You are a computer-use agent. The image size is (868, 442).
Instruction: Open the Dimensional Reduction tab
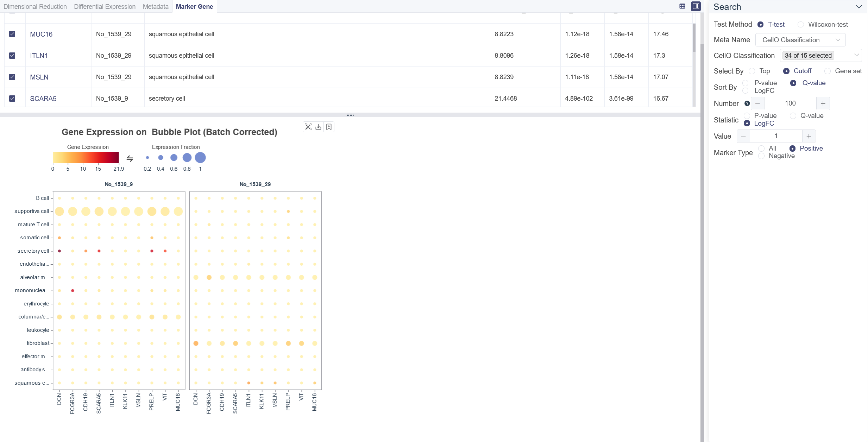pos(35,7)
